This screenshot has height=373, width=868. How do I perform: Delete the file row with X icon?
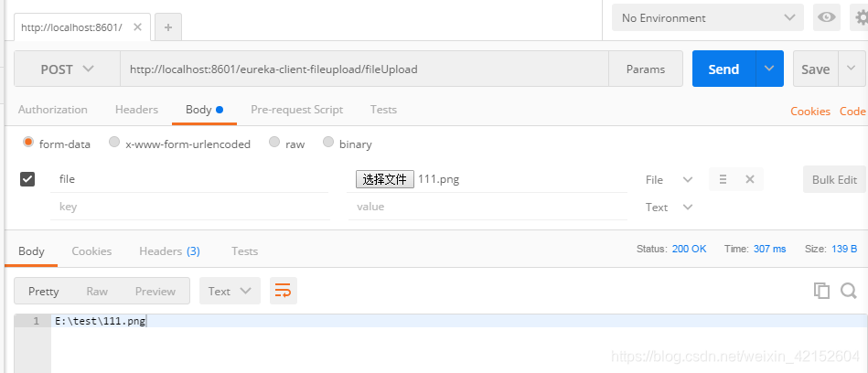pyautogui.click(x=750, y=179)
